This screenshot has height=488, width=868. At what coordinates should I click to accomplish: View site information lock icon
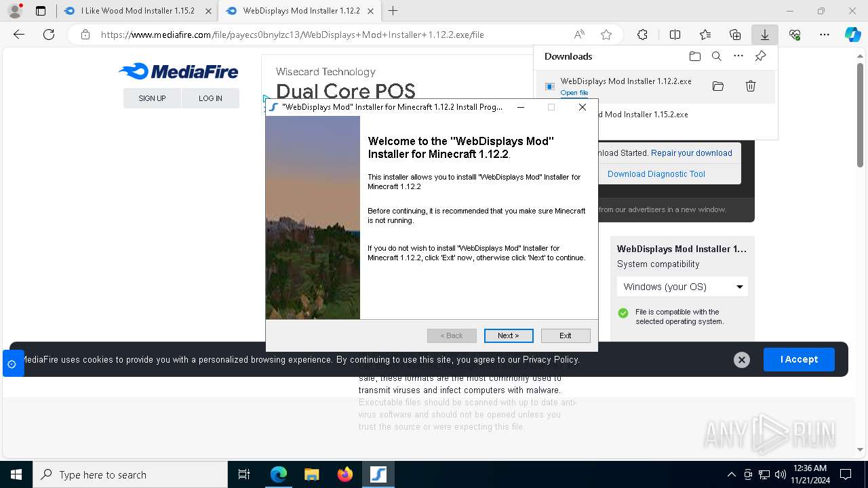pyautogui.click(x=85, y=35)
